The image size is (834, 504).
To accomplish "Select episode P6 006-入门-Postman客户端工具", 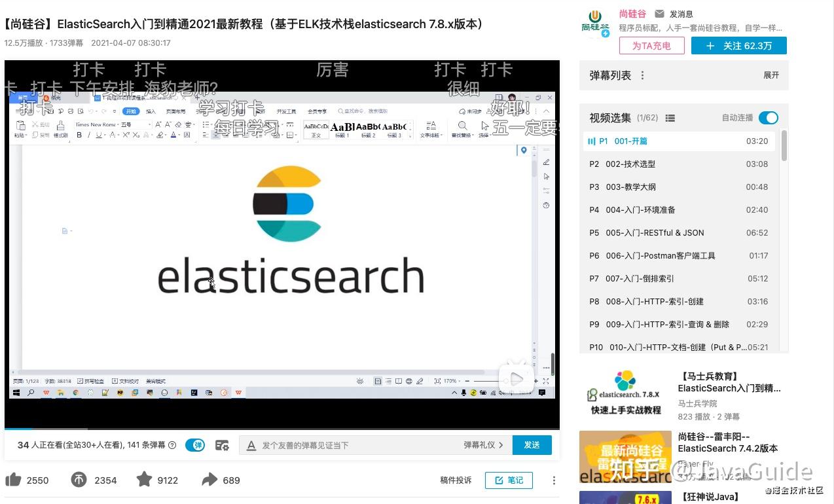I will tap(679, 256).
